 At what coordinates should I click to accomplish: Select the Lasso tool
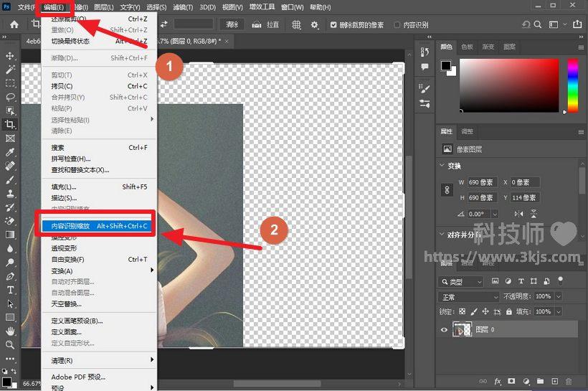coord(10,97)
